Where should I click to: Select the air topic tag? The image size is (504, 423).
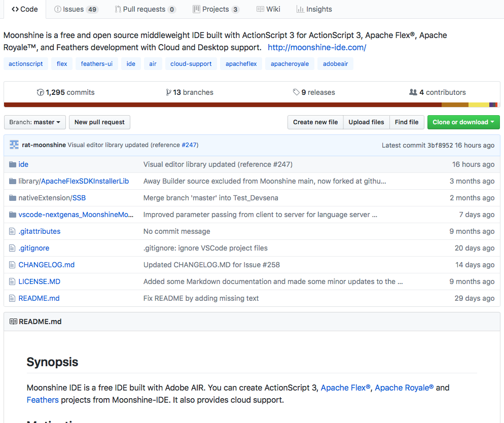(153, 63)
